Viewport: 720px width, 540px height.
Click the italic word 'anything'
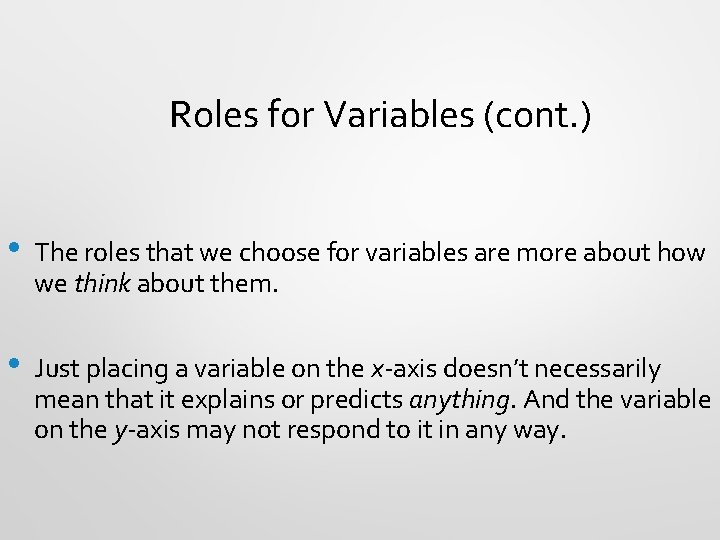pos(459,400)
